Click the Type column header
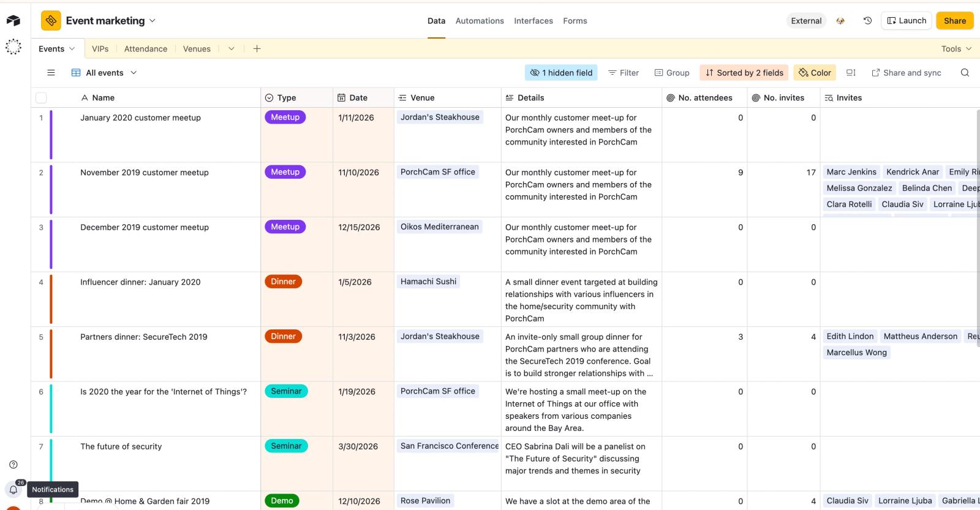Image resolution: width=980 pixels, height=510 pixels. pyautogui.click(x=297, y=98)
